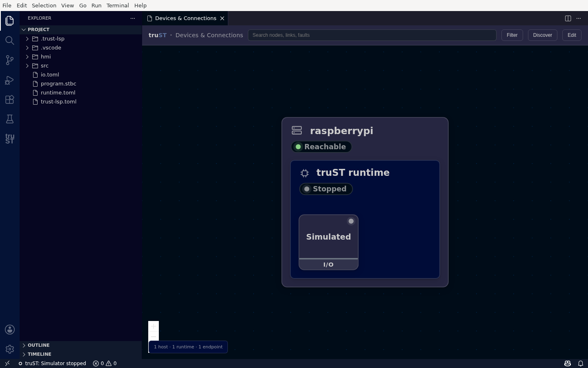
Task: Open the Edit menu
Action: click(x=22, y=5)
